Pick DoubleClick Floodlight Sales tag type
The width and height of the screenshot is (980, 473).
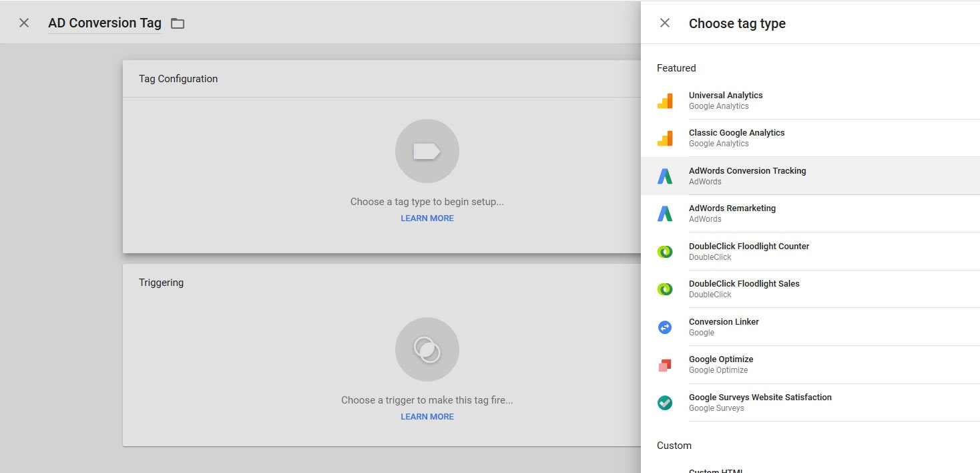(x=810, y=289)
